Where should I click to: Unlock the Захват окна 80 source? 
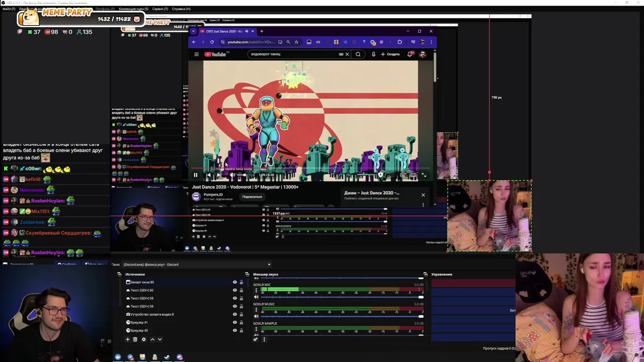click(x=241, y=282)
